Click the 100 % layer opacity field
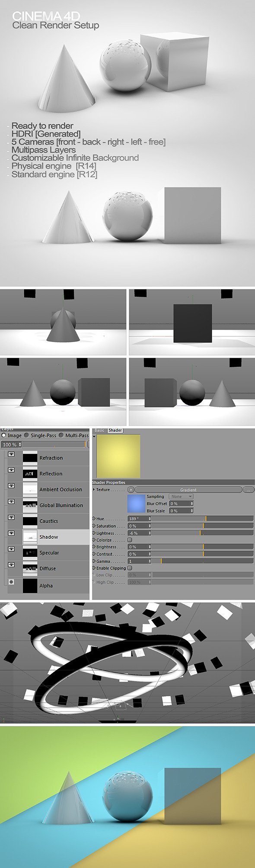The height and width of the screenshot is (868, 255). pos(11,445)
